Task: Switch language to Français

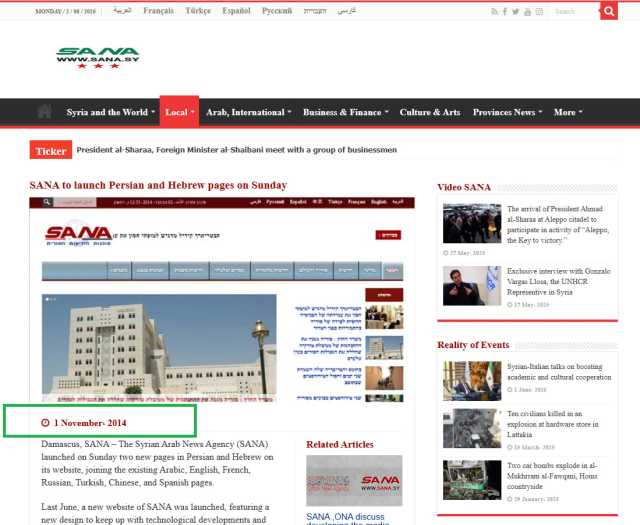Action: 158,11
